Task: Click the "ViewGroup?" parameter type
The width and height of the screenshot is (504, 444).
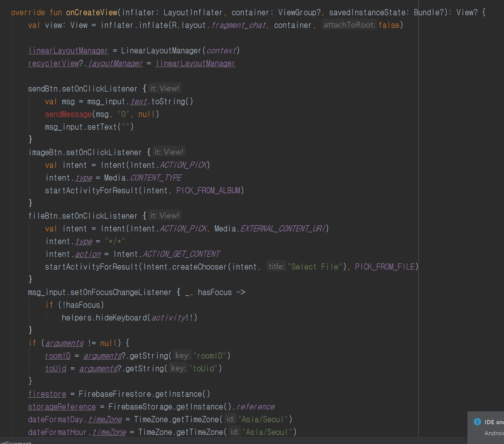Action: (x=300, y=12)
